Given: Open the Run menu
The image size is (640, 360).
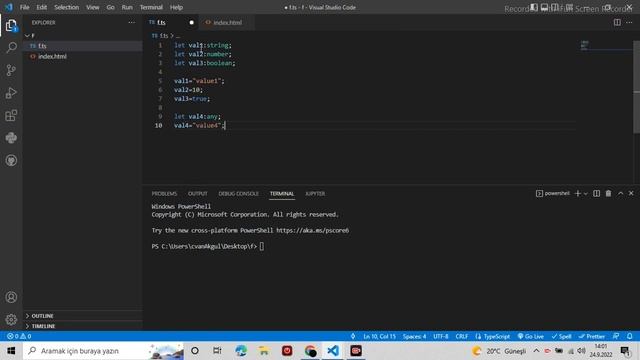Looking at the screenshot, I should click(x=127, y=7).
